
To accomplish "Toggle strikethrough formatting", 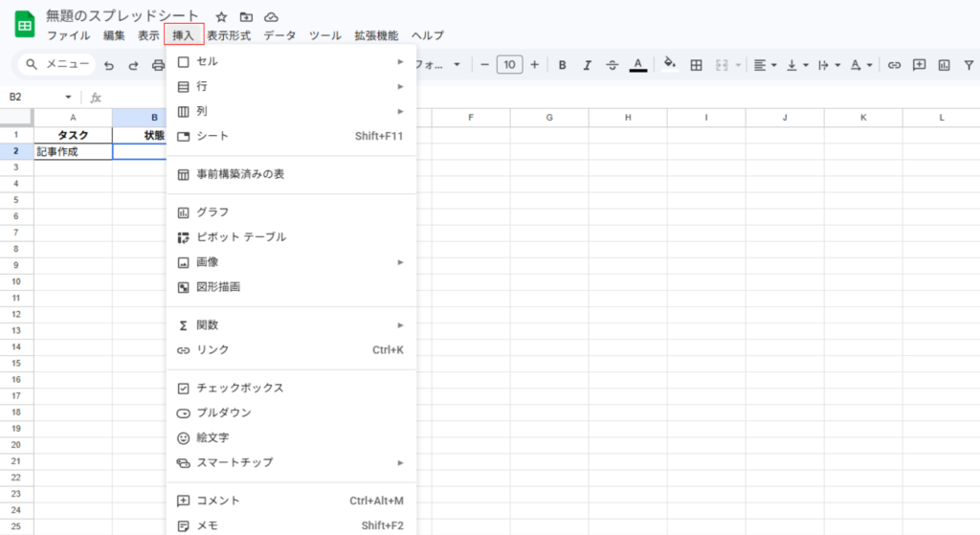I will click(x=612, y=65).
